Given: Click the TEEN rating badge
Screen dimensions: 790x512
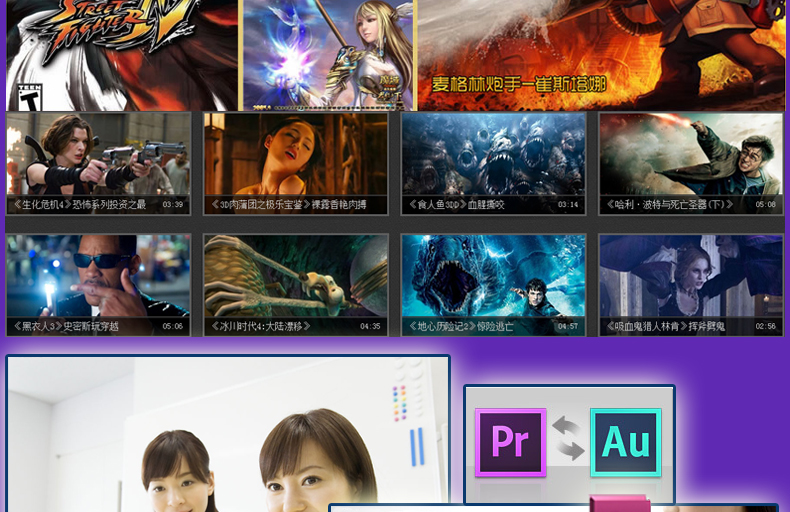Looking at the screenshot, I should pos(30,97).
